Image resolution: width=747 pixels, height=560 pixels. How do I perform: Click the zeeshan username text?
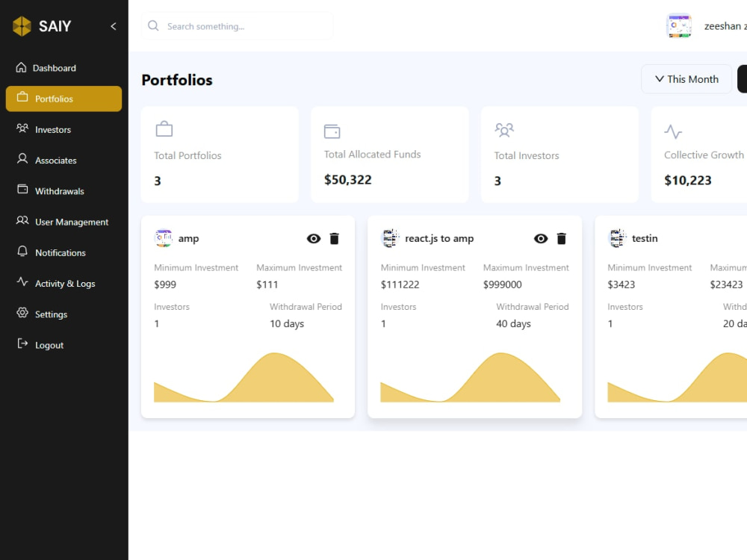(725, 26)
